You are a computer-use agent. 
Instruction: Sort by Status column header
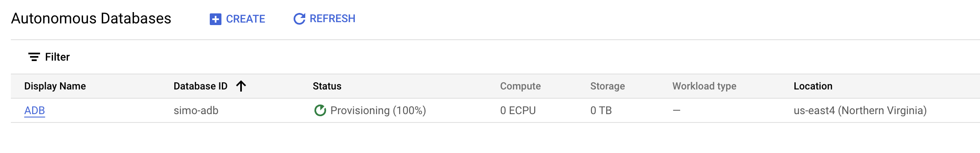click(327, 86)
